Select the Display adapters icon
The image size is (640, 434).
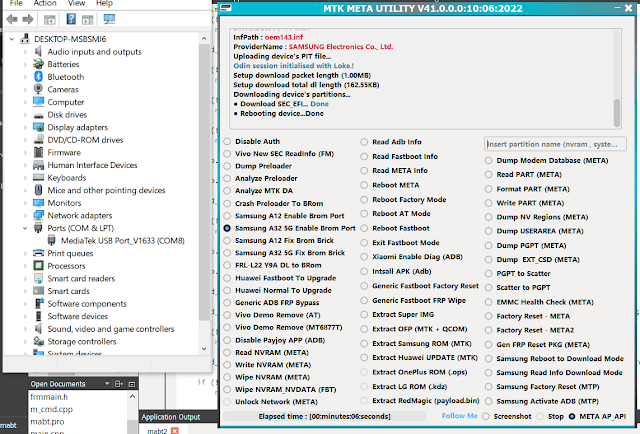point(38,127)
